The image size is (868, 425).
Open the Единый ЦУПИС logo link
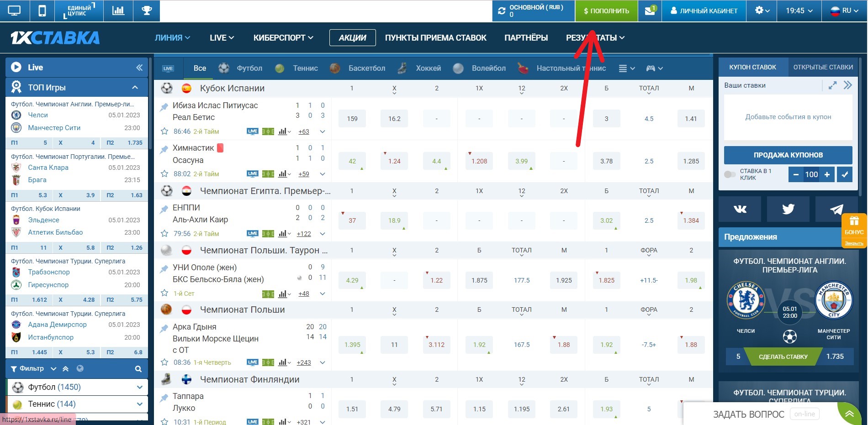[79, 11]
